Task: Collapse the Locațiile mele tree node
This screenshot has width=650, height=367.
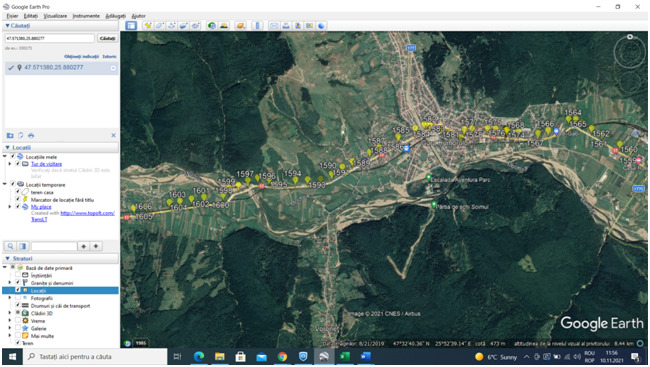Action: coord(5,157)
